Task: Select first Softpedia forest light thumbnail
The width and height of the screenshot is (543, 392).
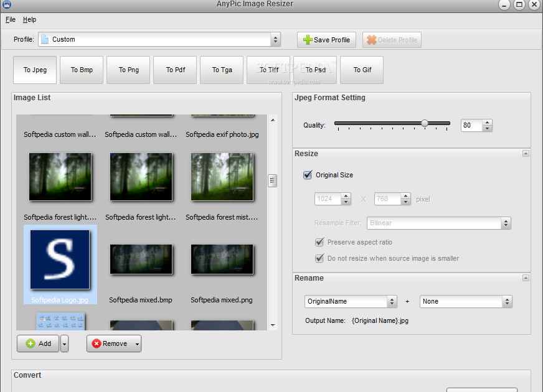Action: (x=60, y=177)
